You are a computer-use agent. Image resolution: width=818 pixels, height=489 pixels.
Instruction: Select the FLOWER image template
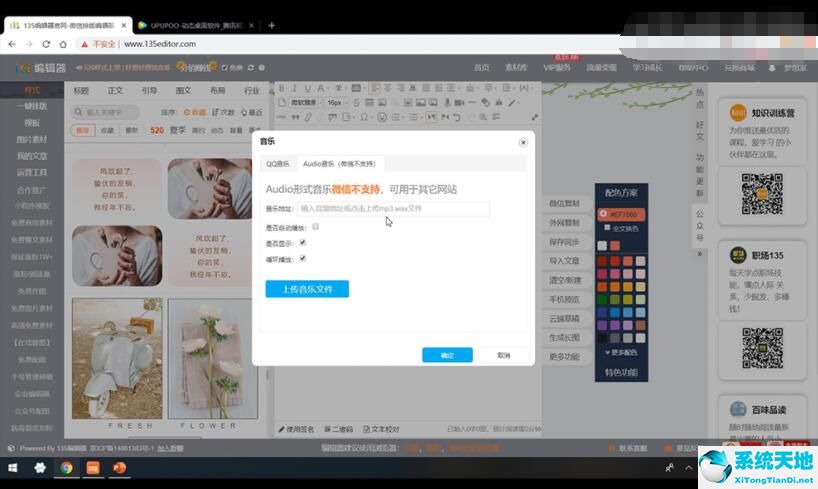(x=213, y=359)
